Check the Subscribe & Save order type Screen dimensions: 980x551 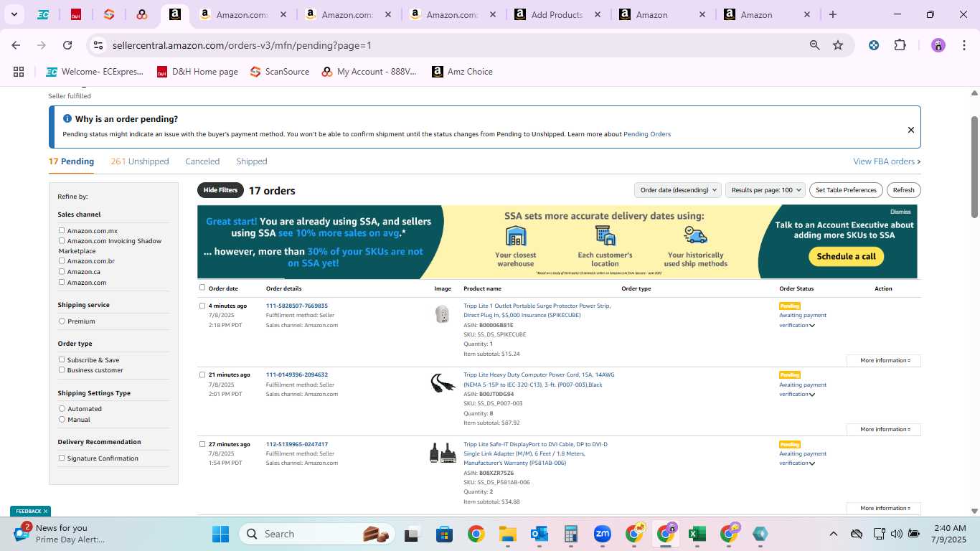62,359
